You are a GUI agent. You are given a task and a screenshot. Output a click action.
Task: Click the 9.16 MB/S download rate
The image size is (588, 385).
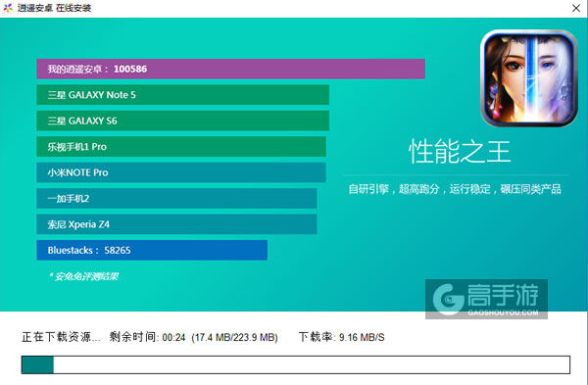362,338
